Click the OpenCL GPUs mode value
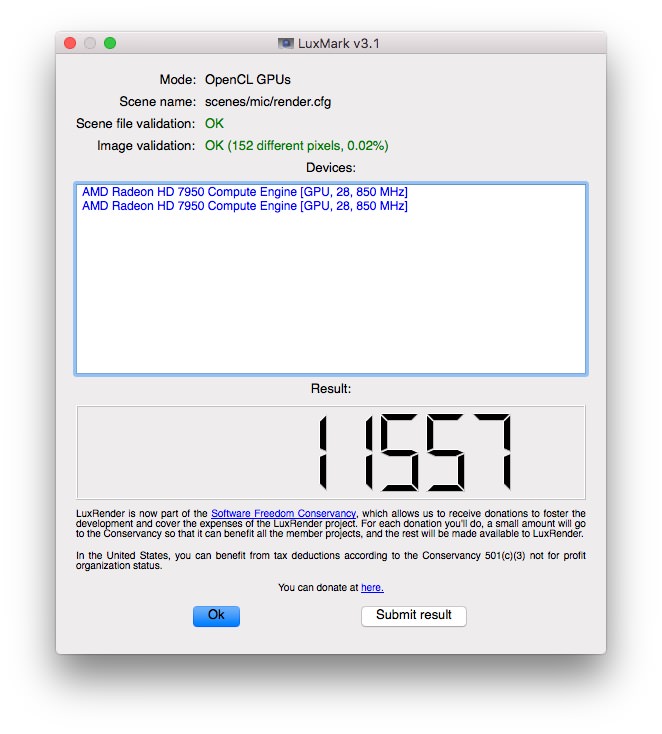Viewport: 662px width, 734px height. (x=248, y=80)
